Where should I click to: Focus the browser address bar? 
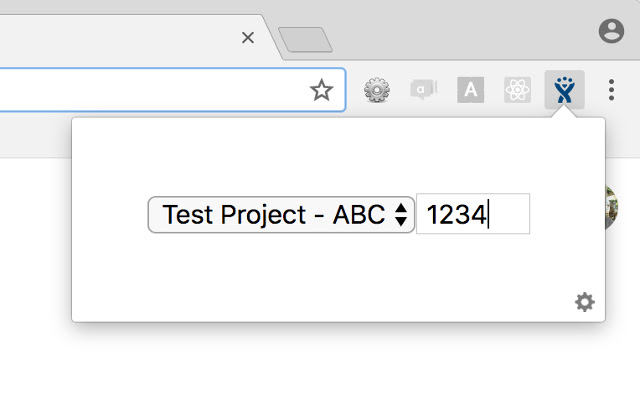click(150, 91)
